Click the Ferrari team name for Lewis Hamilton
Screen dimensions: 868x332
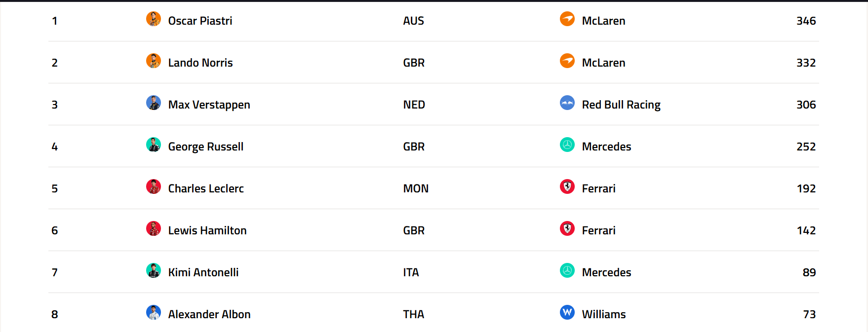click(x=599, y=230)
